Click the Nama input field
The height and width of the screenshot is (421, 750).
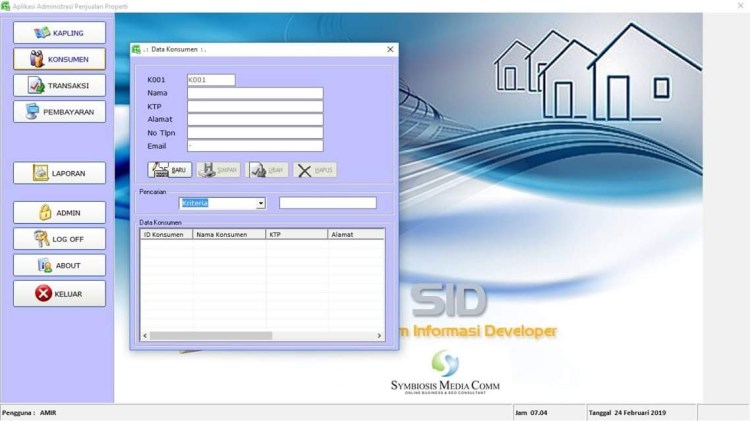coord(255,93)
